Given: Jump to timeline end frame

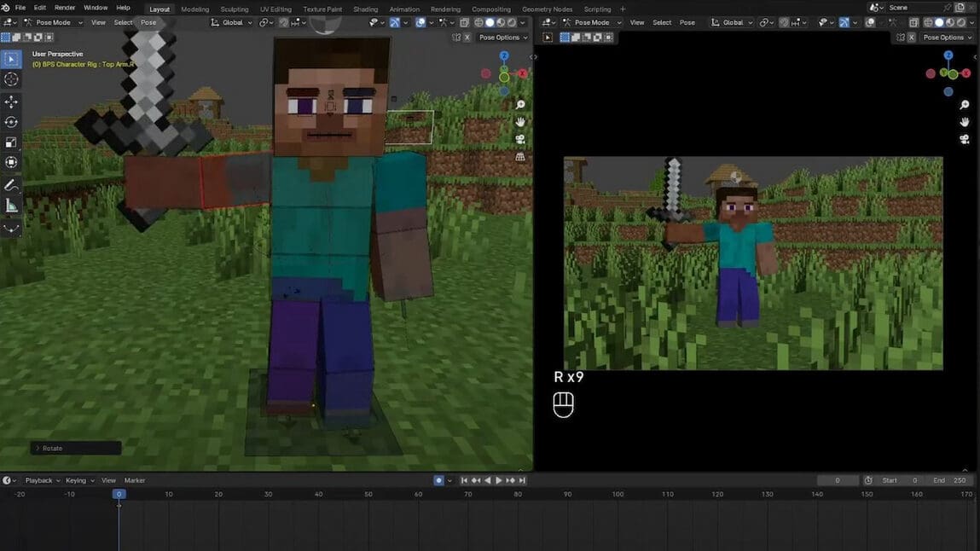Looking at the screenshot, I should pos(522,480).
